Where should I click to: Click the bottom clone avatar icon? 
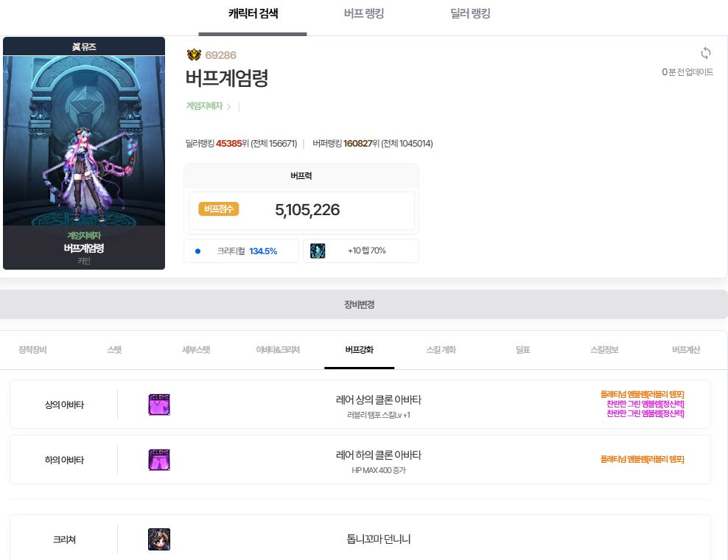[159, 460]
